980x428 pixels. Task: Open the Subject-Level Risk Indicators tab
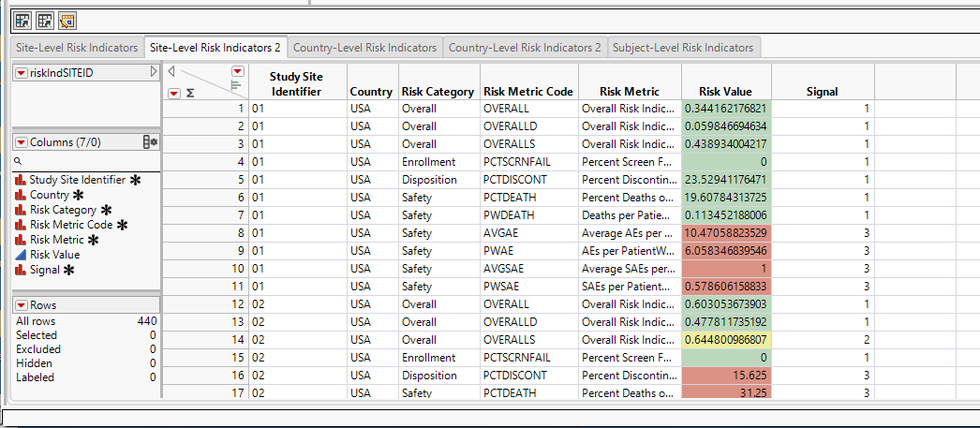[682, 47]
